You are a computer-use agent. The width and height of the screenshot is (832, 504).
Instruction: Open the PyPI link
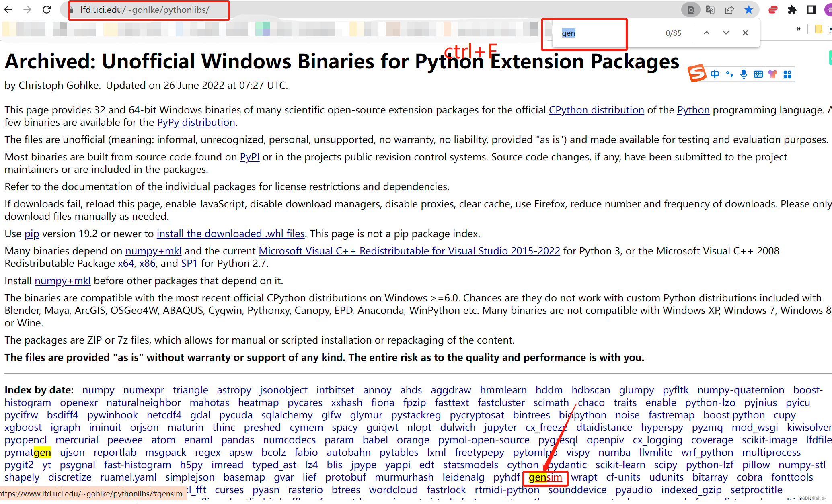tap(250, 157)
